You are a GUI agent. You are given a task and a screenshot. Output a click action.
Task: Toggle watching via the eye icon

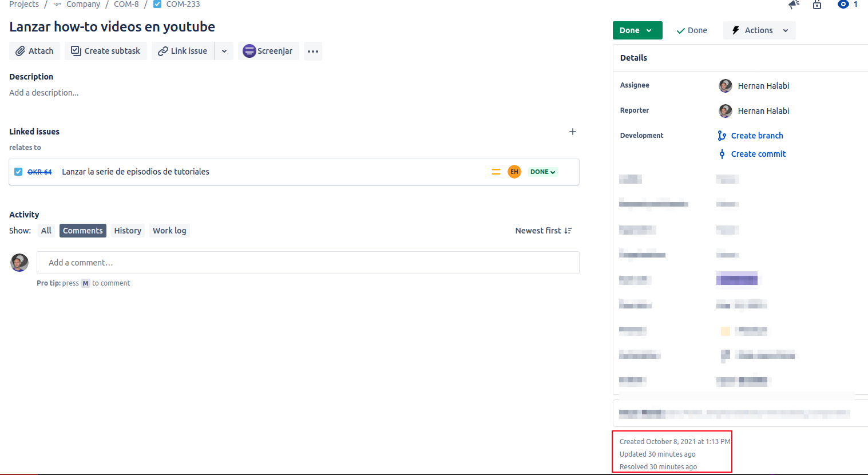[x=843, y=4]
